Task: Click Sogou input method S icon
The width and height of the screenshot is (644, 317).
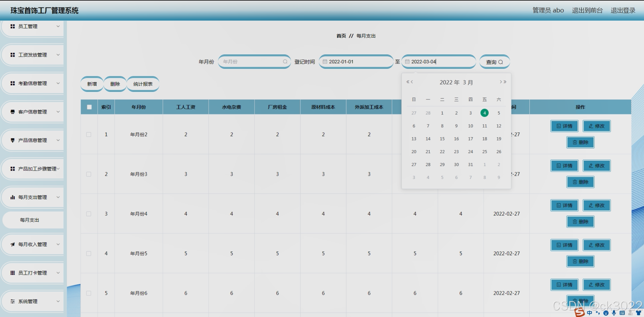Action: (x=579, y=312)
